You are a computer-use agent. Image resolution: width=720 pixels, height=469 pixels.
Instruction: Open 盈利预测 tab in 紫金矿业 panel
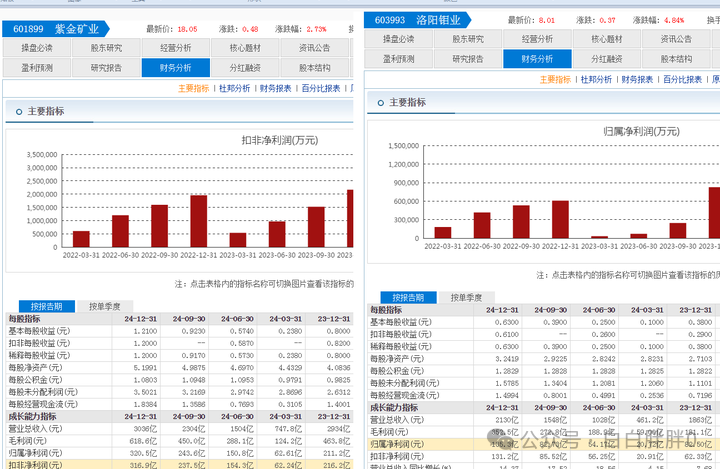[x=37, y=68]
